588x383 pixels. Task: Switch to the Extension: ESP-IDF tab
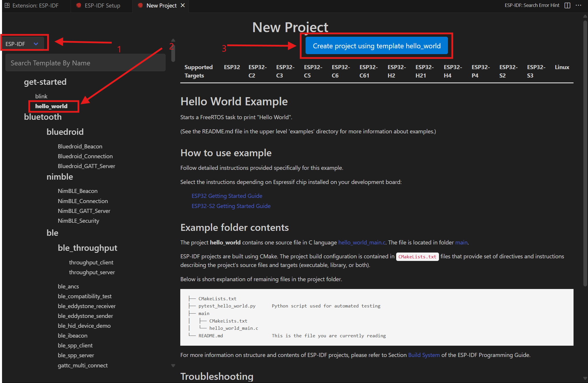tap(35, 5)
